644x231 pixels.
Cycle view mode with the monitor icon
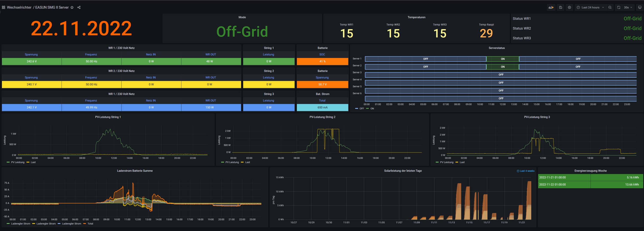[x=639, y=8]
